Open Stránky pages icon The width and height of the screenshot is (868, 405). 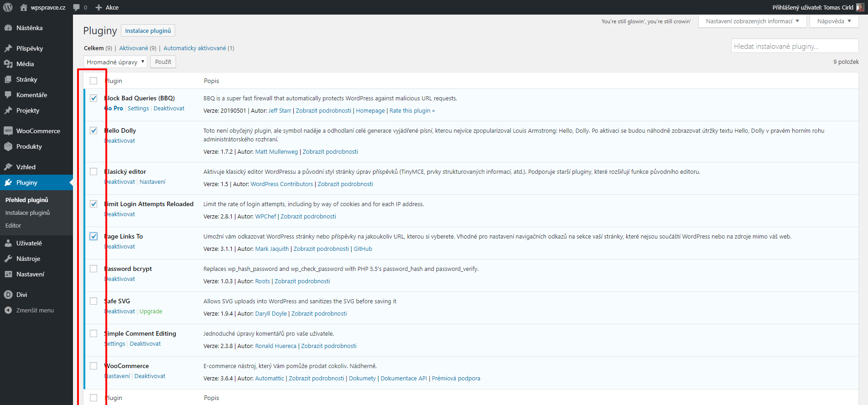pyautogui.click(x=8, y=79)
